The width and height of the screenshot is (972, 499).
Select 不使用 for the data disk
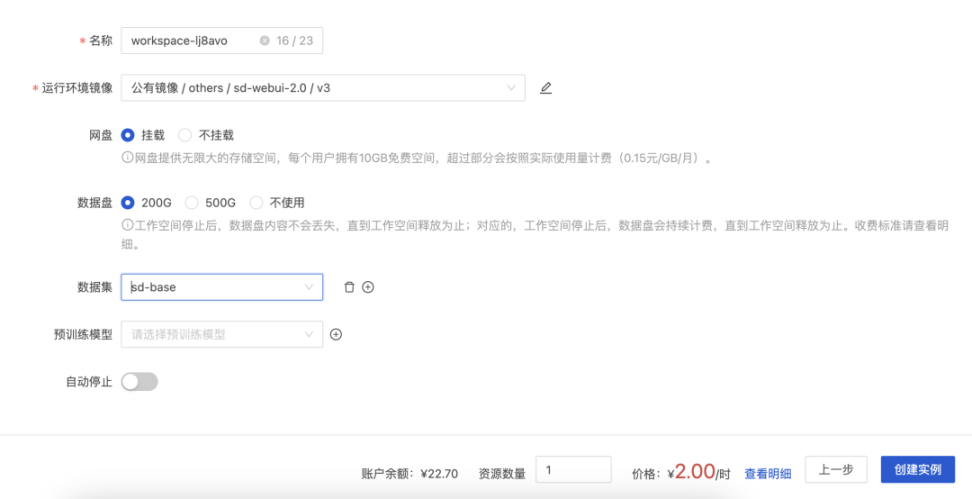(x=256, y=202)
